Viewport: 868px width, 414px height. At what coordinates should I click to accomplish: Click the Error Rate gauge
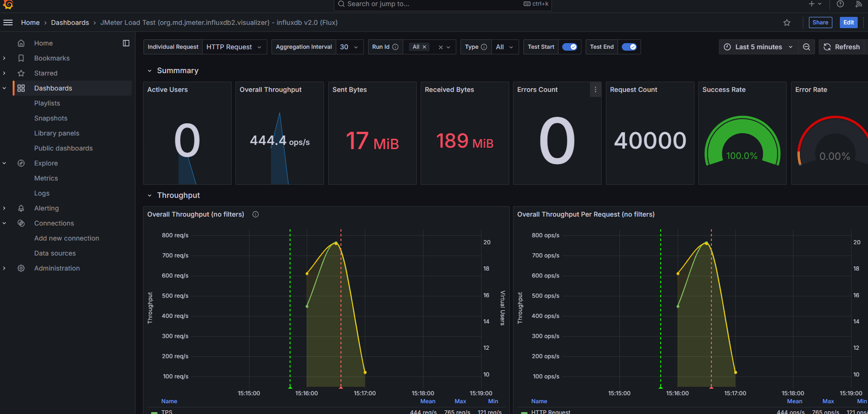(832, 141)
